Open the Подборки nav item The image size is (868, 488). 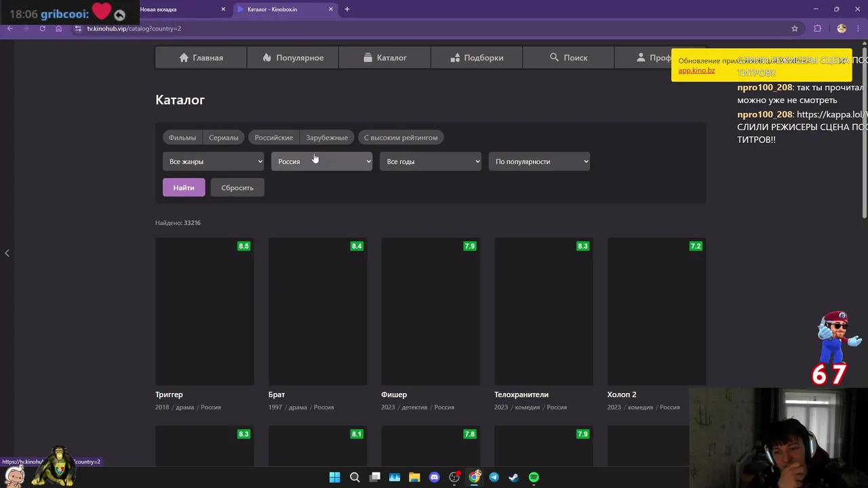pyautogui.click(x=476, y=58)
